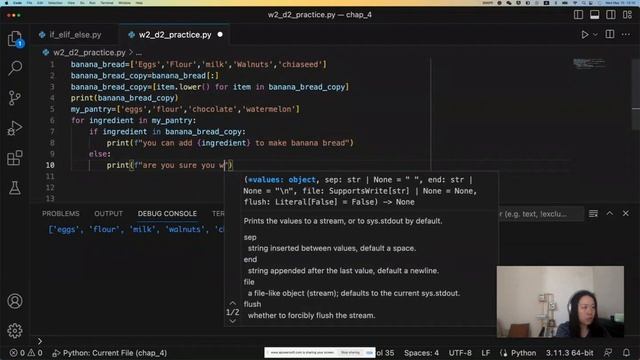The image size is (640, 360).
Task: Click the else: statement on line 9
Action: (100, 154)
